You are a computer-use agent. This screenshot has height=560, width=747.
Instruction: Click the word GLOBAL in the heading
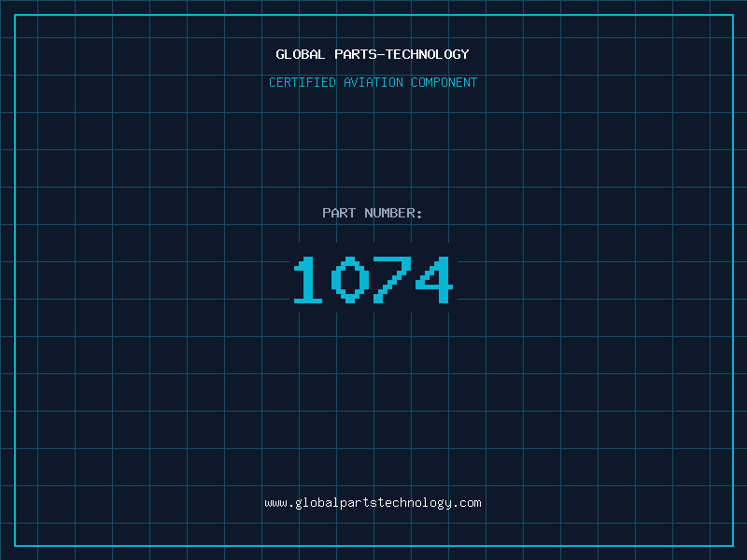tap(301, 54)
